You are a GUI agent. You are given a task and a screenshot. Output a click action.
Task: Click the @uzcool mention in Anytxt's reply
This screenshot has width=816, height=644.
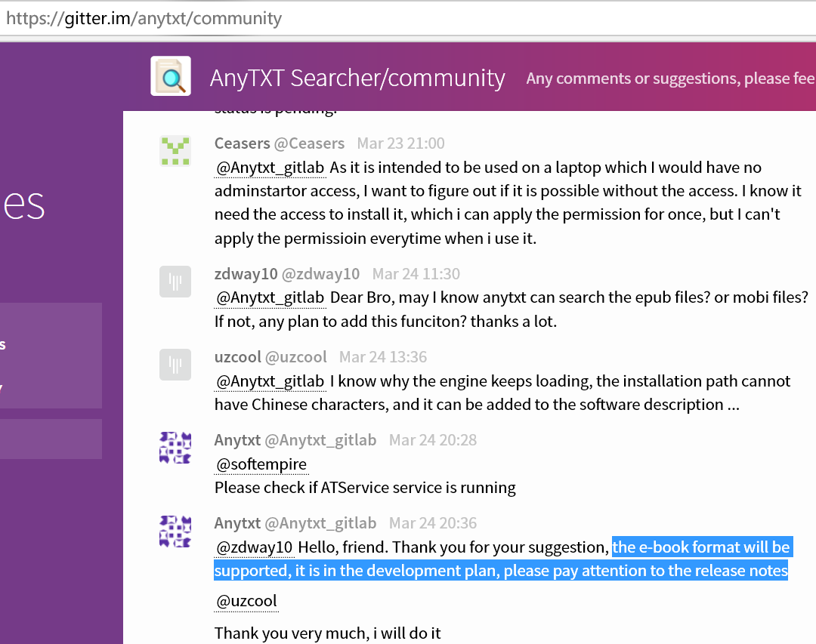246,602
